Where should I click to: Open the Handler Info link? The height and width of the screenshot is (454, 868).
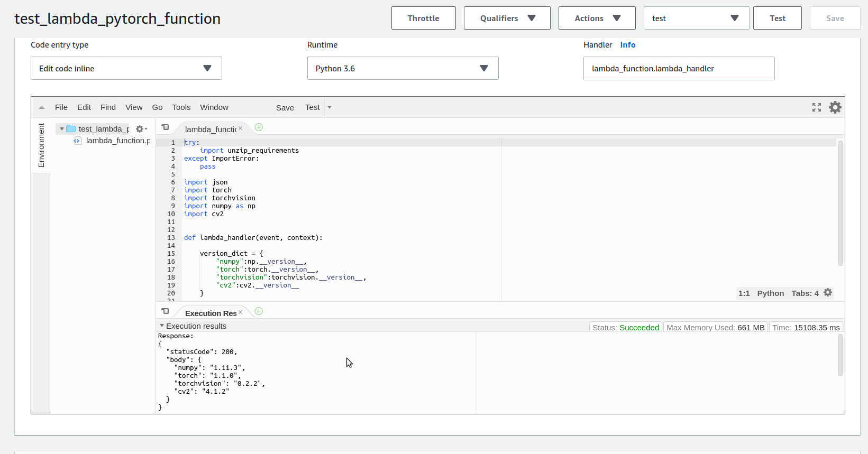pos(628,45)
